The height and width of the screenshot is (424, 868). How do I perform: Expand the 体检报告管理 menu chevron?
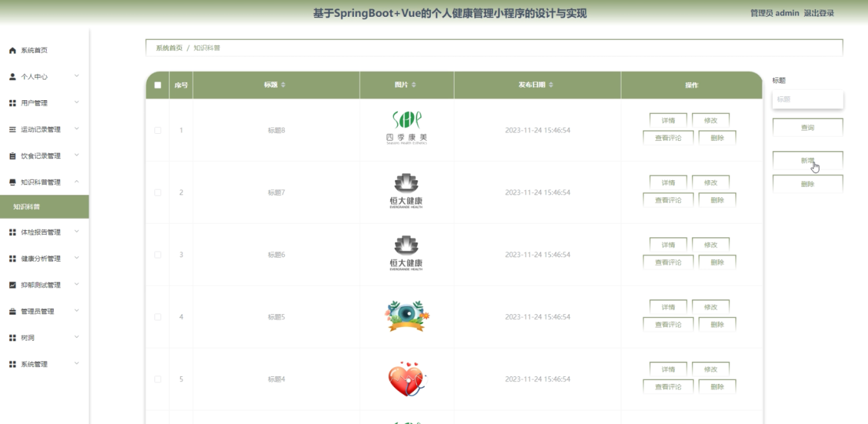(76, 231)
